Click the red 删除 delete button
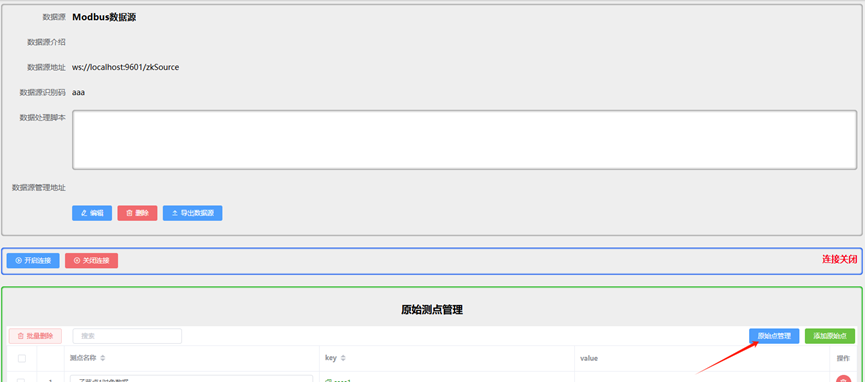Screen dimensions: 865x382 pos(137,213)
